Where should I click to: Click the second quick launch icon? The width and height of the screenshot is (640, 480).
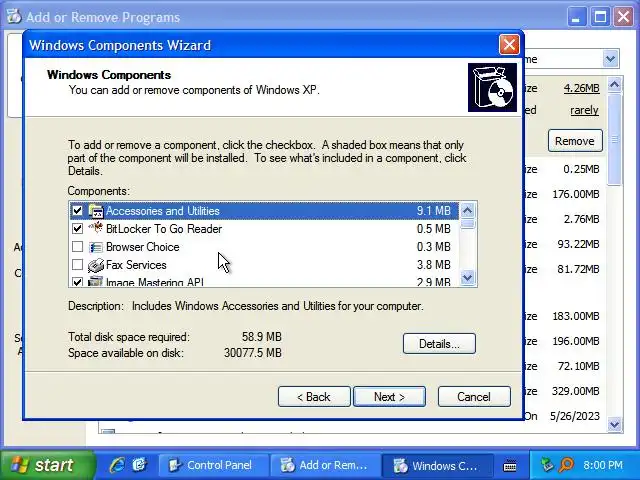tap(140, 465)
